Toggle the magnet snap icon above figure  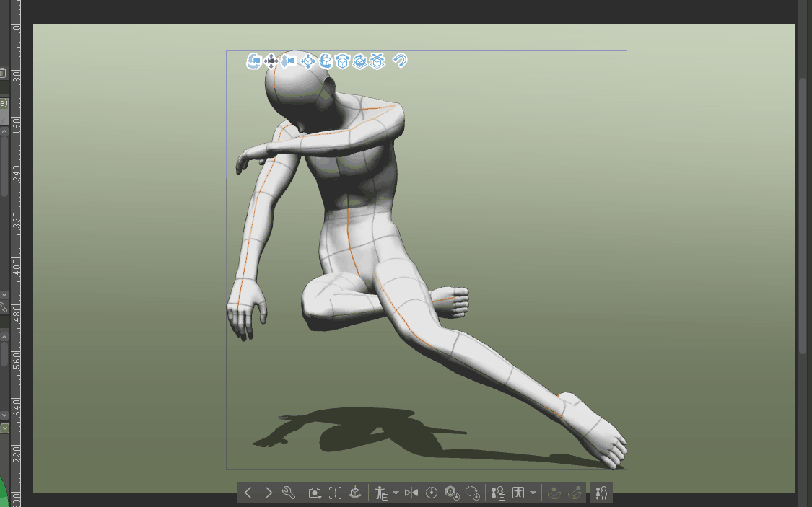pyautogui.click(x=400, y=61)
